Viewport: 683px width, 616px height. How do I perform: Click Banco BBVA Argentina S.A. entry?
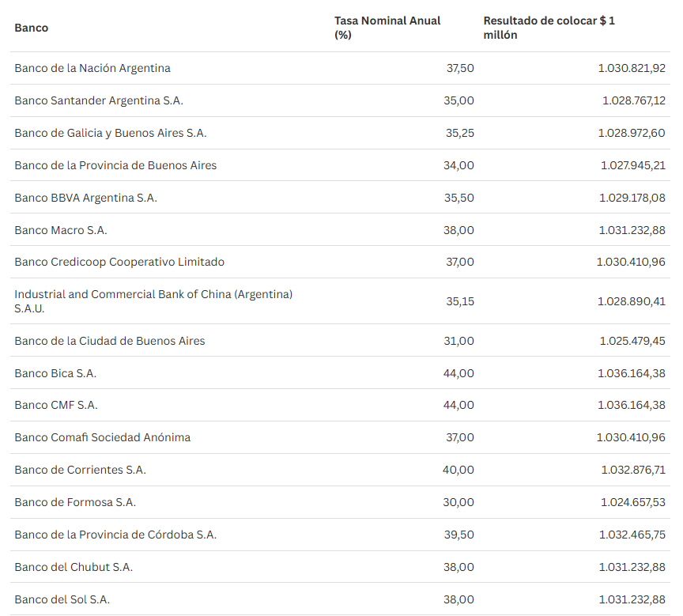[85, 198]
